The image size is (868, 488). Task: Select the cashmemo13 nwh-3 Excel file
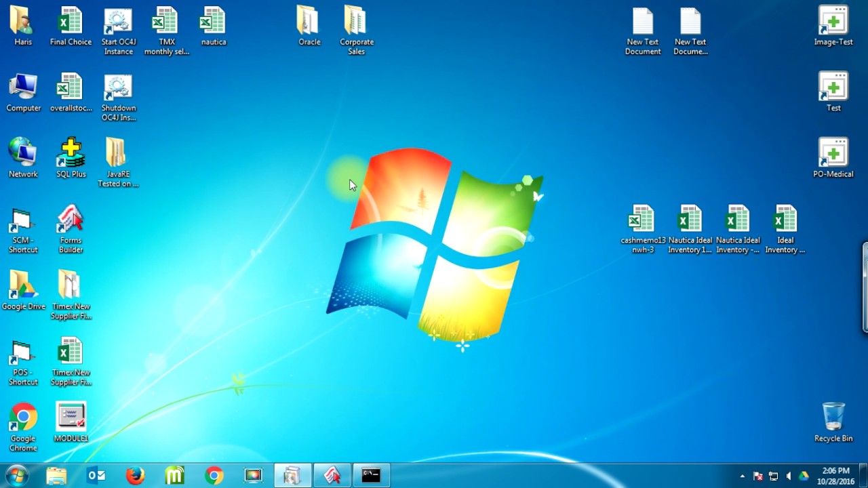point(643,229)
